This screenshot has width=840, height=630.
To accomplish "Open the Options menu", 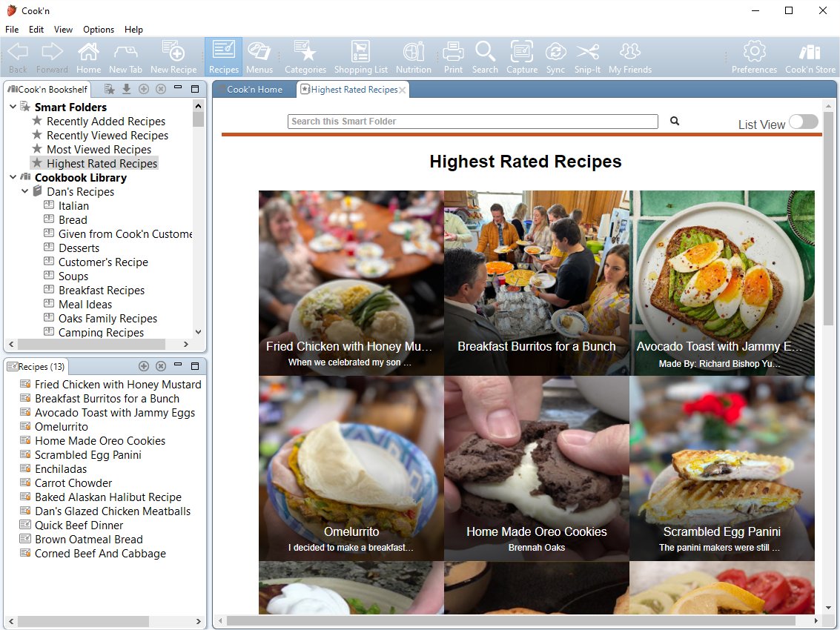I will tap(99, 30).
